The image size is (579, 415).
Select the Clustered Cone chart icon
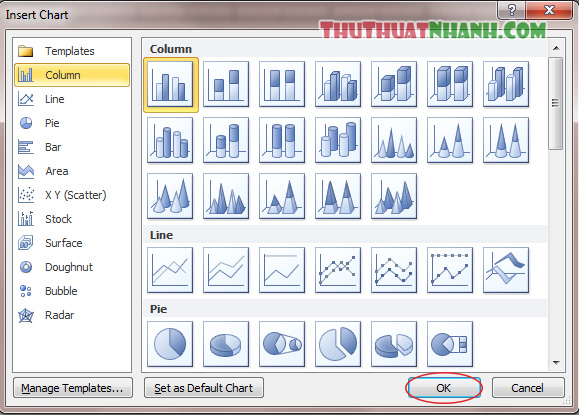pyautogui.click(x=394, y=141)
